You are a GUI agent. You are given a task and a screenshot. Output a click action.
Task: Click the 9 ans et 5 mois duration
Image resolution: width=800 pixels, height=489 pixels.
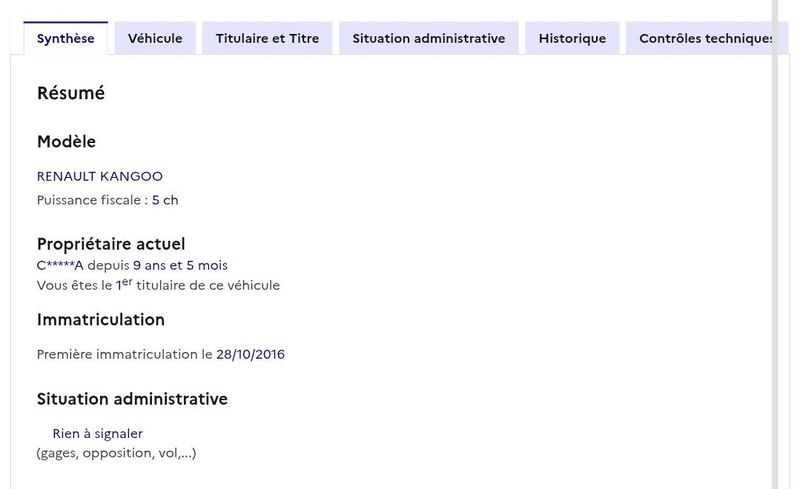point(180,265)
